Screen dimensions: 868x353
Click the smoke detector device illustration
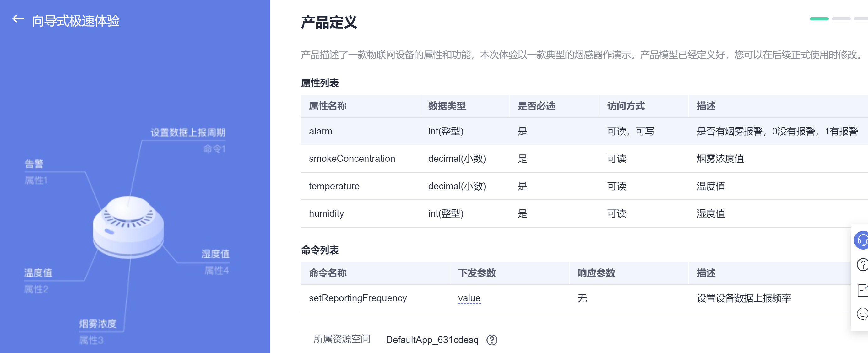[128, 227]
